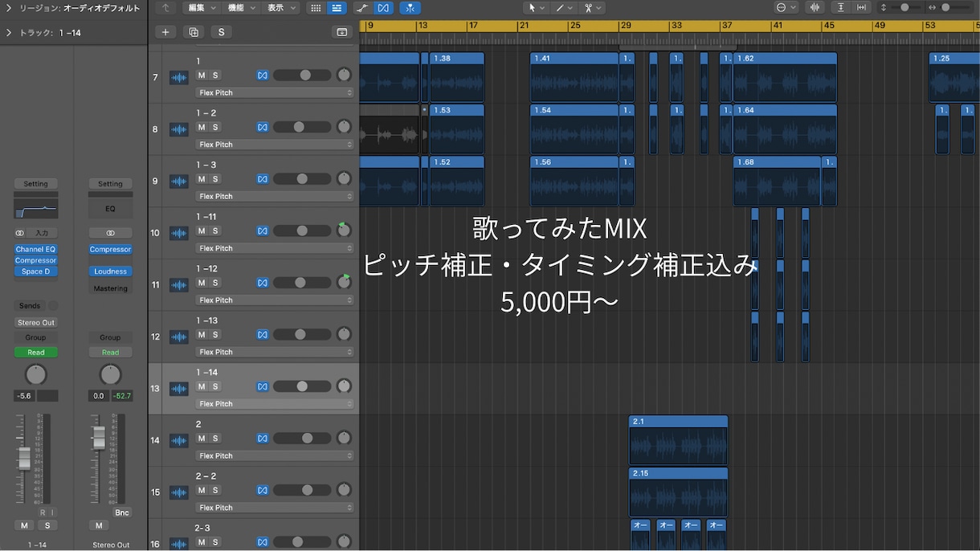Click pan knob on track 7
The width and height of the screenshot is (980, 551).
click(x=344, y=76)
